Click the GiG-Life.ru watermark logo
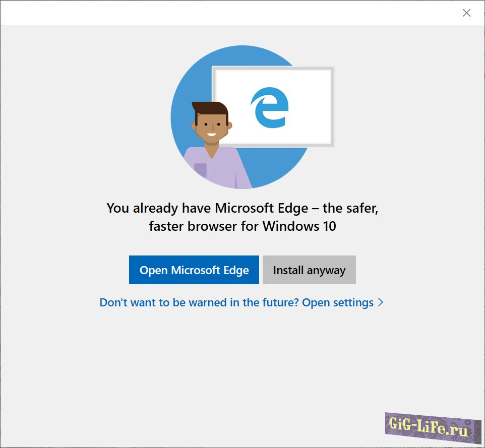Screen dimensions: 485x448 pyautogui.click(x=428, y=427)
